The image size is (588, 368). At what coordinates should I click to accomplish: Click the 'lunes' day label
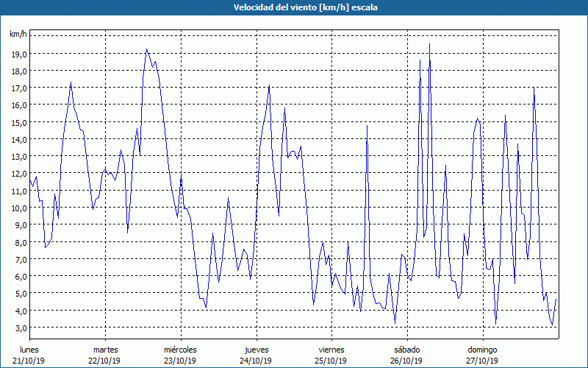click(x=29, y=350)
